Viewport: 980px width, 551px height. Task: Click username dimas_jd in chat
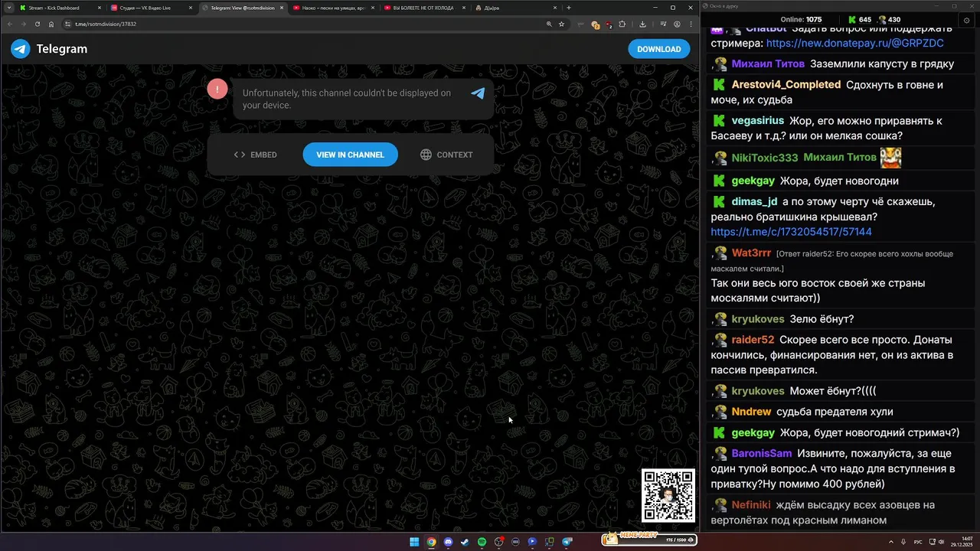tap(754, 202)
